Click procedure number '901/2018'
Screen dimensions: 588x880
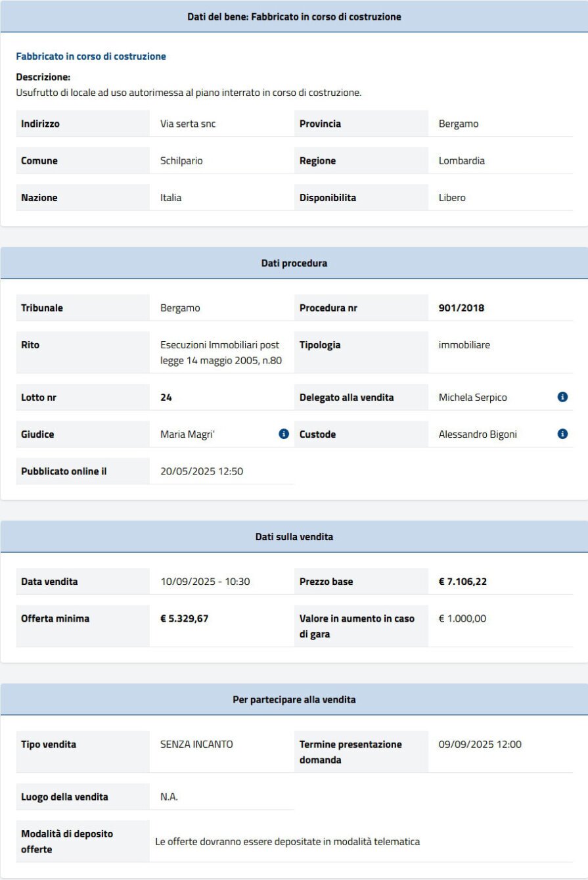[x=461, y=308]
